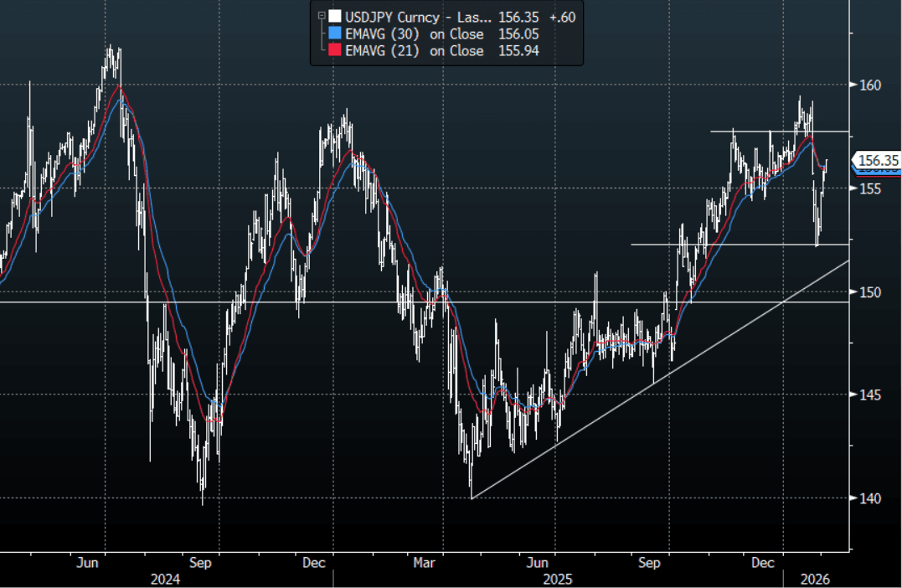Click the 156.35 price flag on right axis
The height and width of the screenshot is (588, 902).
tap(875, 161)
